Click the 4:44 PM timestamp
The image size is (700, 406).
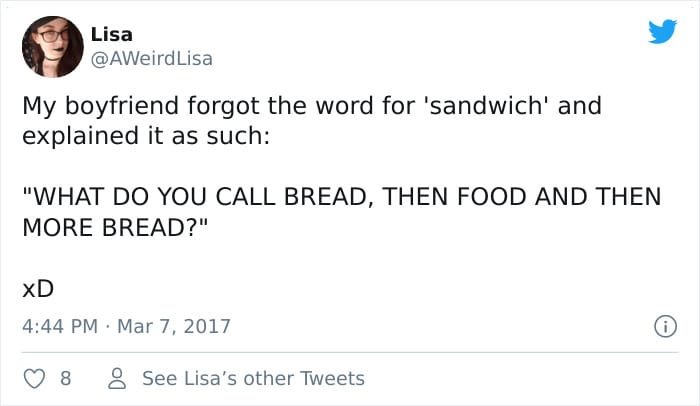[x=60, y=326]
